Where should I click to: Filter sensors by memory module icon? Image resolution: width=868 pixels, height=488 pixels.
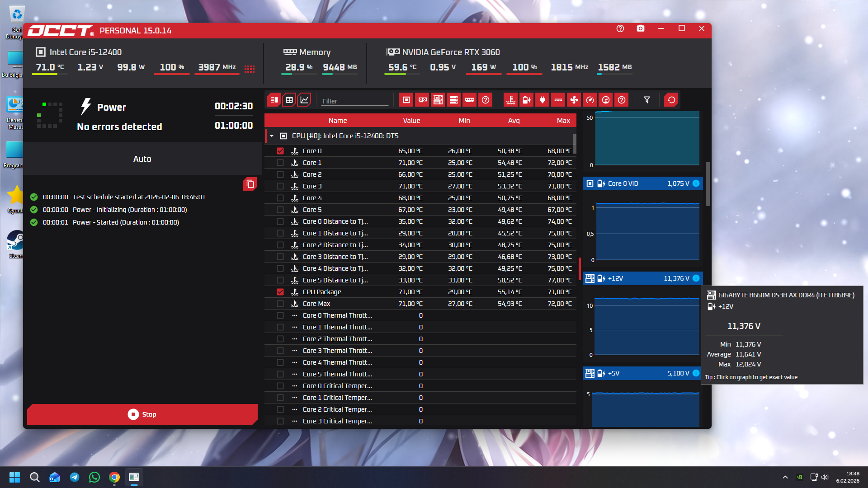tap(470, 100)
